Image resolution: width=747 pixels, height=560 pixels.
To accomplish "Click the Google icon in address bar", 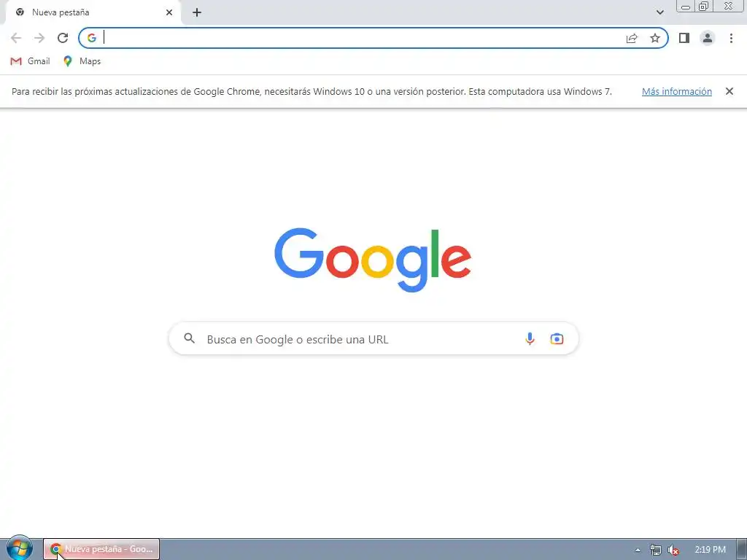I will tap(92, 38).
